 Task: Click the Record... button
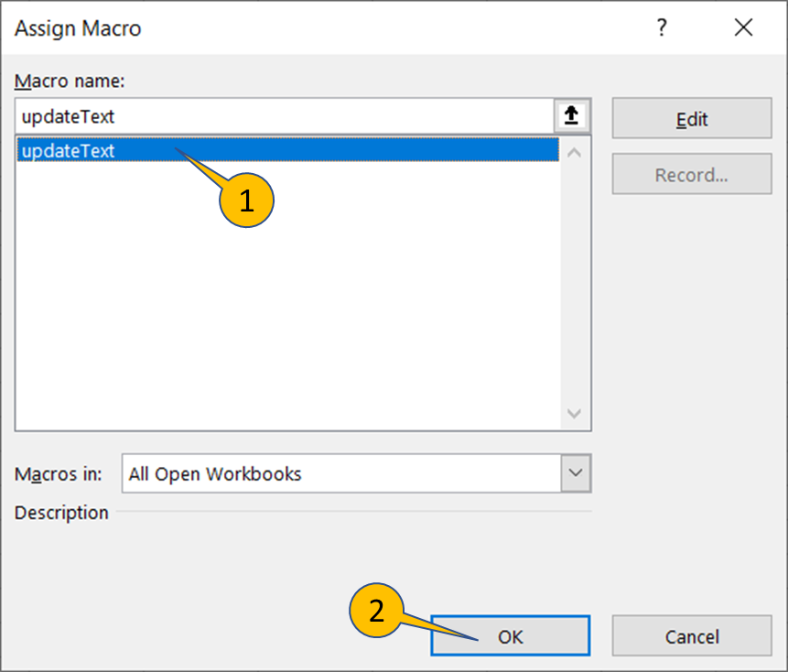(x=691, y=175)
